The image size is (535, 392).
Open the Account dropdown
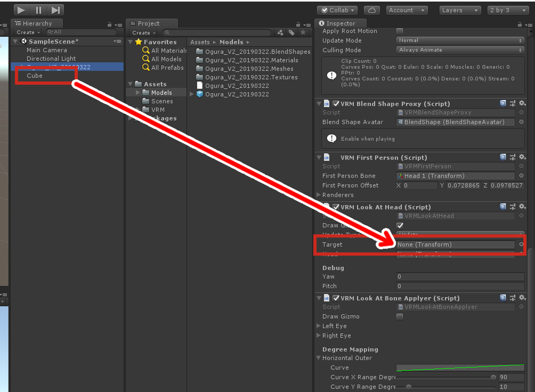coord(407,10)
